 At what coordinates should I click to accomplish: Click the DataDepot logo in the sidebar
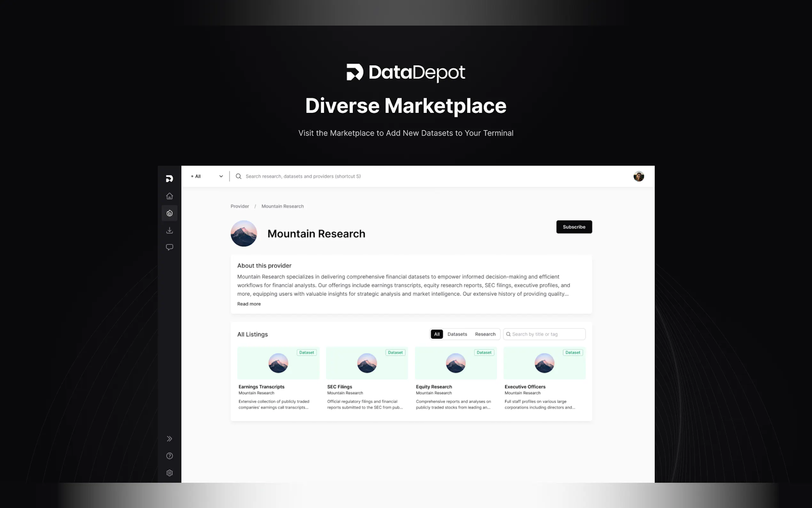169,179
